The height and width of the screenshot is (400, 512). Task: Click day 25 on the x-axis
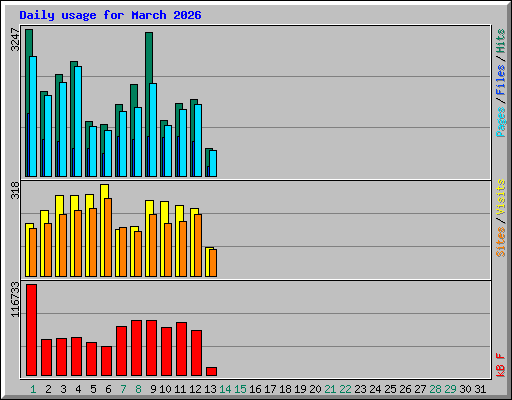pos(390,389)
